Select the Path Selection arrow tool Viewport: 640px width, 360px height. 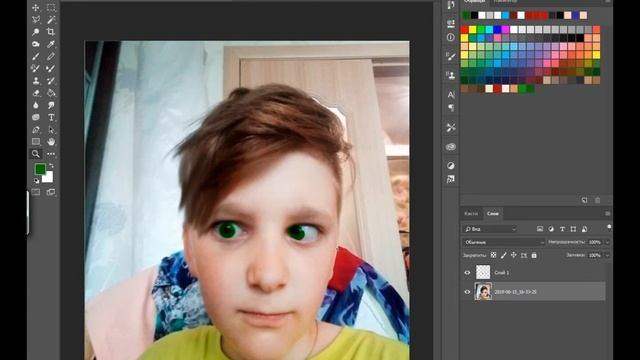[x=51, y=130]
